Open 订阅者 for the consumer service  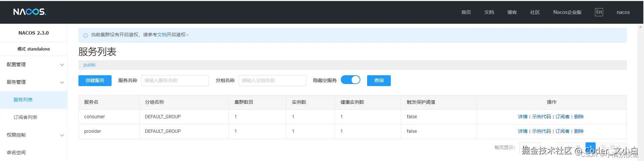[562, 117]
